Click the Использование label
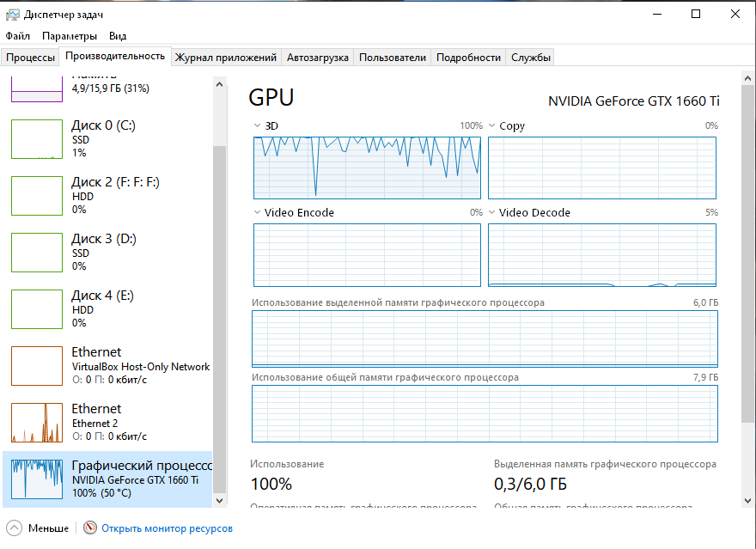The image size is (756, 549). (287, 464)
